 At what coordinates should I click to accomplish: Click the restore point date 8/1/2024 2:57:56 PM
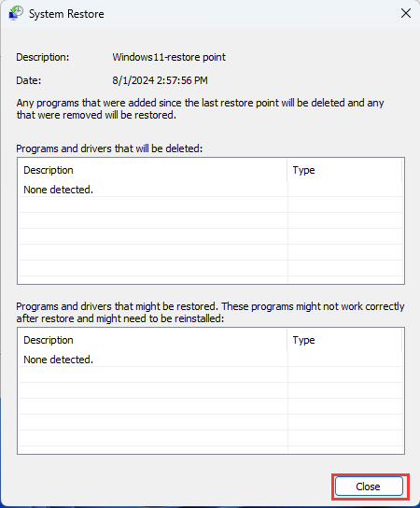pos(160,80)
